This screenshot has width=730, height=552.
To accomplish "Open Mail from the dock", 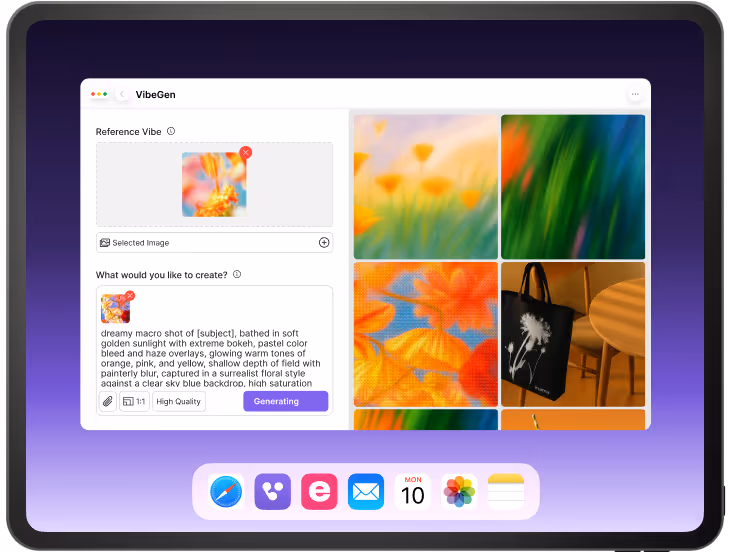I will point(366,491).
